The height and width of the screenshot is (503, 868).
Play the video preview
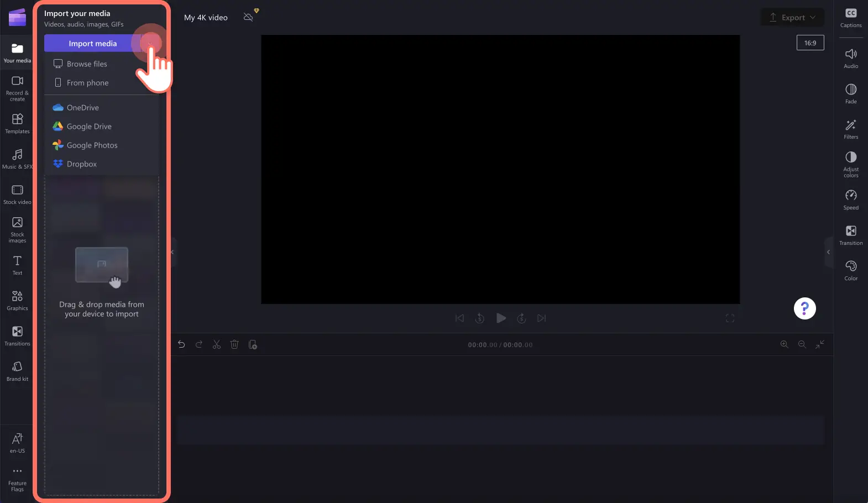point(501,318)
